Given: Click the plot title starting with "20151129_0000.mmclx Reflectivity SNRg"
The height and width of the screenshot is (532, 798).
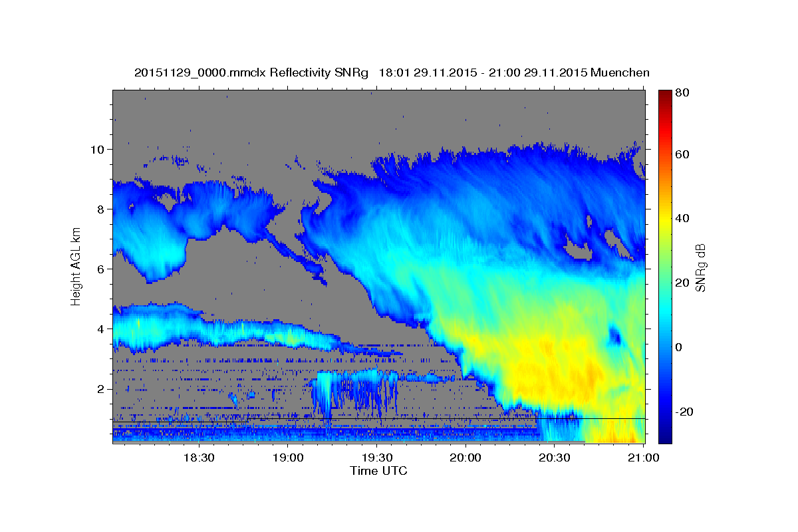Looking at the screenshot, I should click(392, 72).
